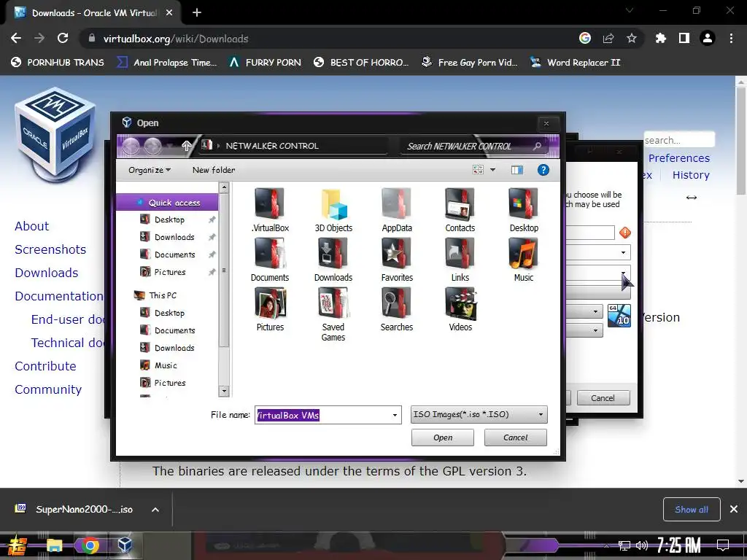The height and width of the screenshot is (560, 747).
Task: Click Cancel in the background VirtualBox dialog
Action: 603,397
